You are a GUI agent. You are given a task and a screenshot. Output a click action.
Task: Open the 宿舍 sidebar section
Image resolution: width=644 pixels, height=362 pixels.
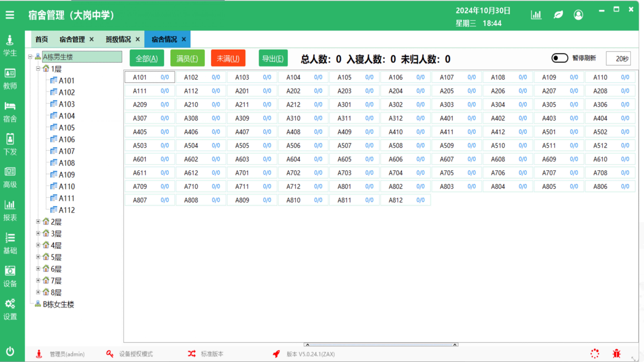point(10,112)
